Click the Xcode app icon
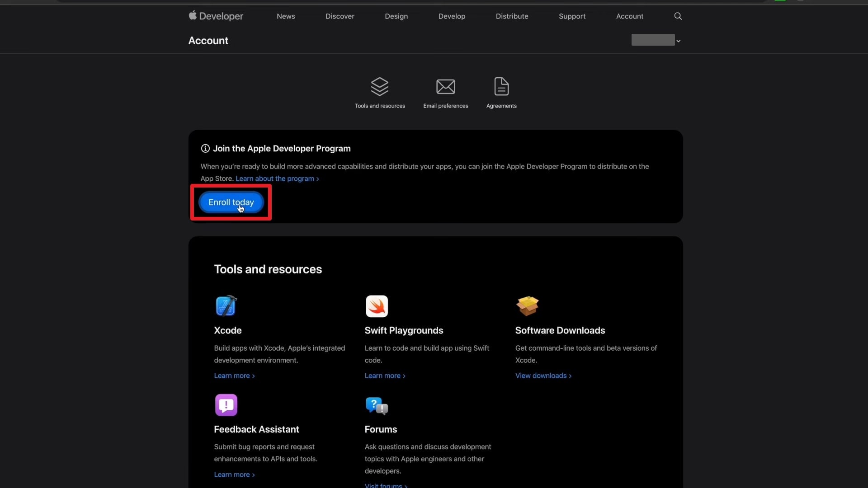Image resolution: width=868 pixels, height=488 pixels. click(226, 306)
